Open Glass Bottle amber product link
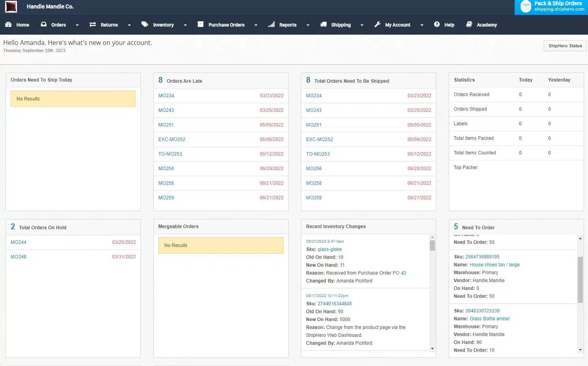The height and width of the screenshot is (366, 588). (490, 319)
